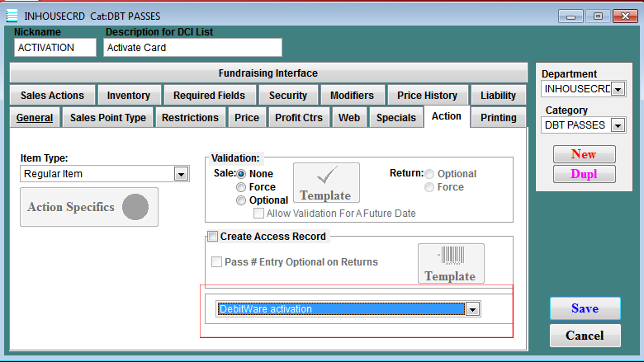Image resolution: width=644 pixels, height=362 pixels.
Task: Choose Optional for Return validation
Action: [429, 174]
